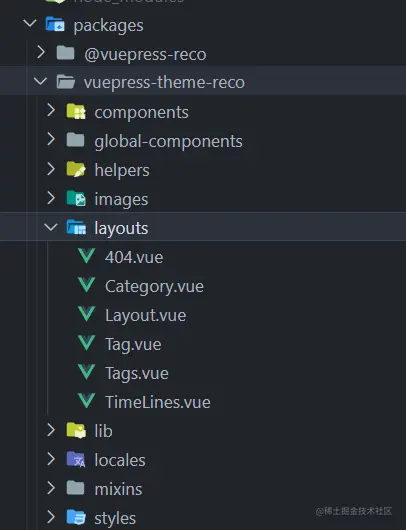The image size is (406, 530).
Task: Open the Tags.vue file
Action: tap(137, 374)
